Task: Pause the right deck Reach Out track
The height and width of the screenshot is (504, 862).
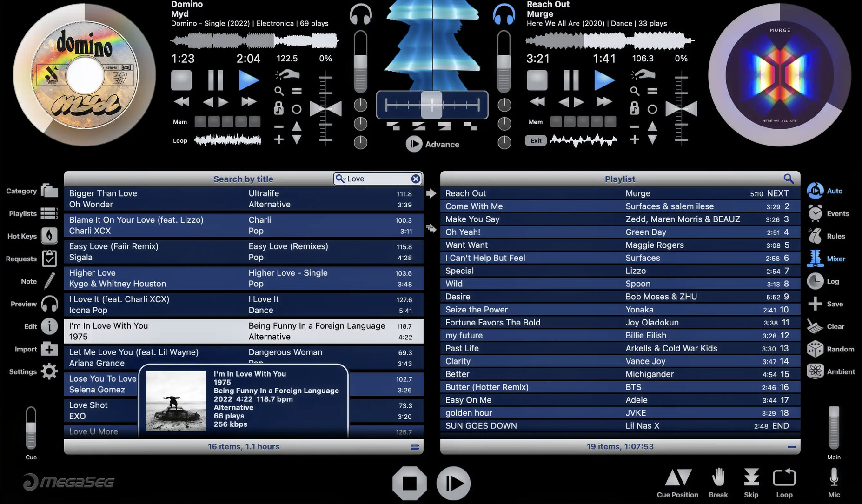Action: [571, 80]
